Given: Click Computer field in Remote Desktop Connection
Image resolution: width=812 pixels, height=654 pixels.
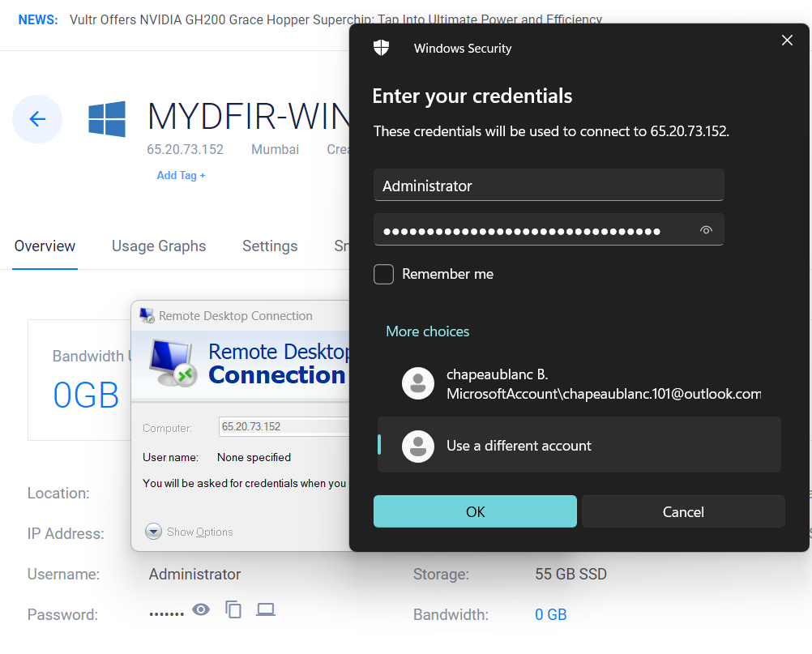Looking at the screenshot, I should point(284,426).
